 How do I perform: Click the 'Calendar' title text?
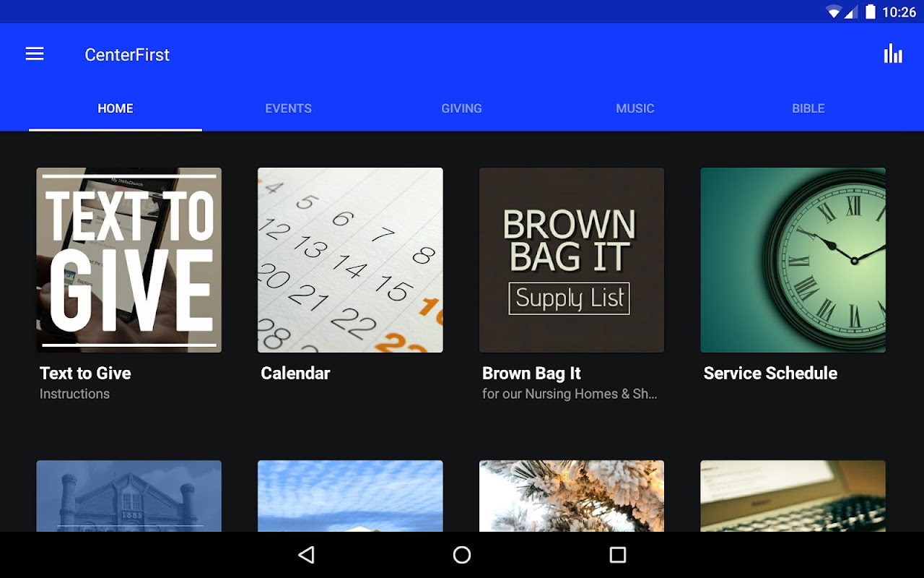295,374
